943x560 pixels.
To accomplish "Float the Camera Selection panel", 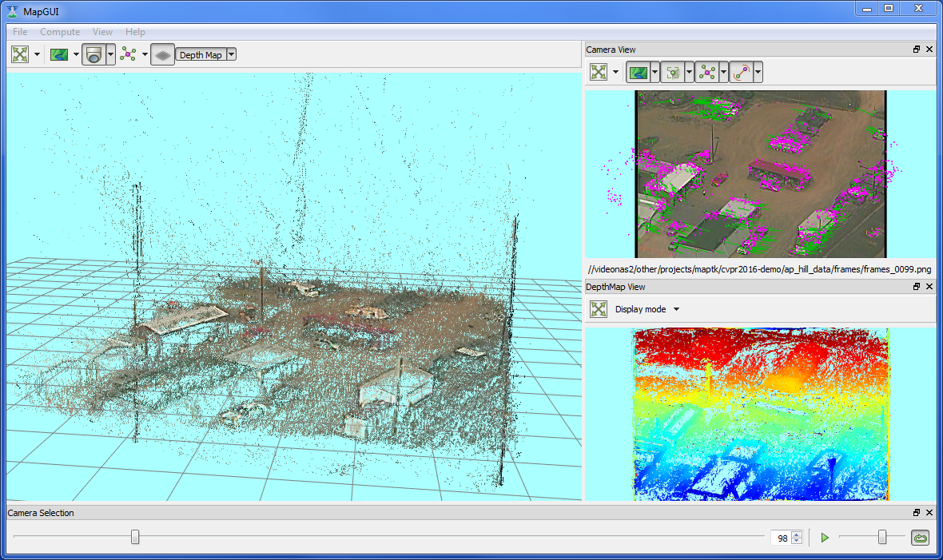I will tap(917, 513).
